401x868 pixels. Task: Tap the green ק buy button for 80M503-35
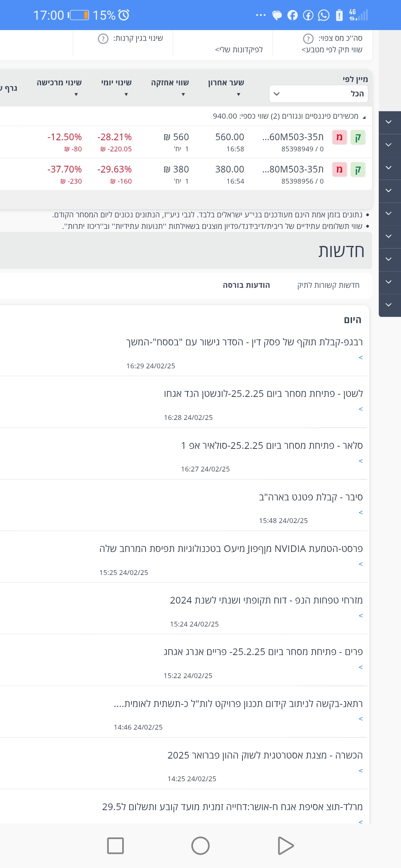(358, 170)
